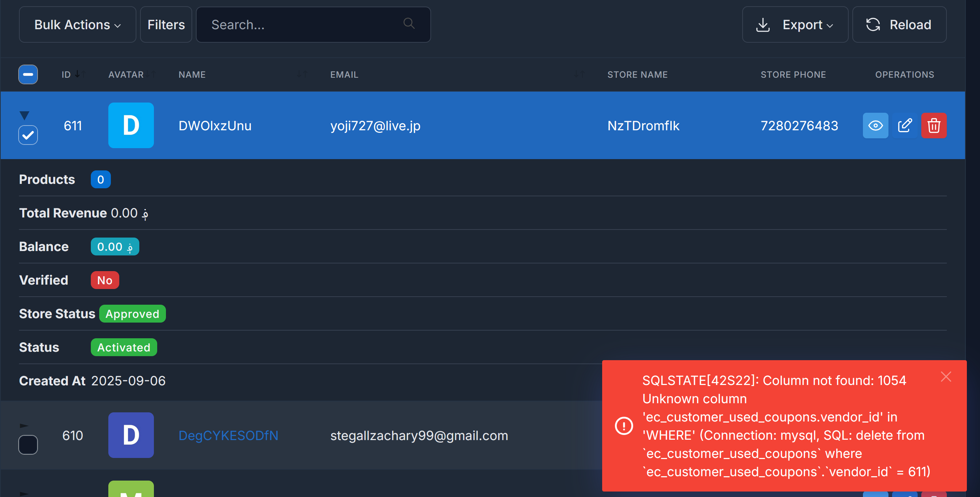Open the Filters panel

click(166, 24)
